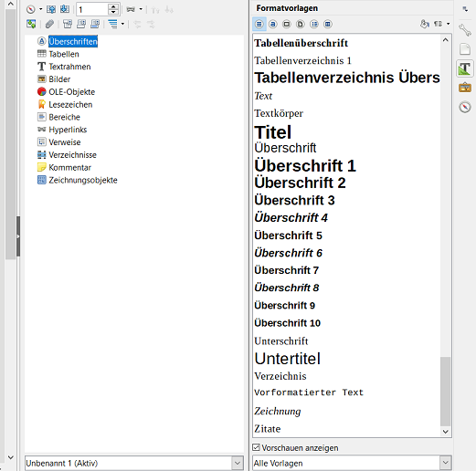Open the Navigator sidebar deck icon
This screenshot has height=471, width=476.
(x=465, y=107)
